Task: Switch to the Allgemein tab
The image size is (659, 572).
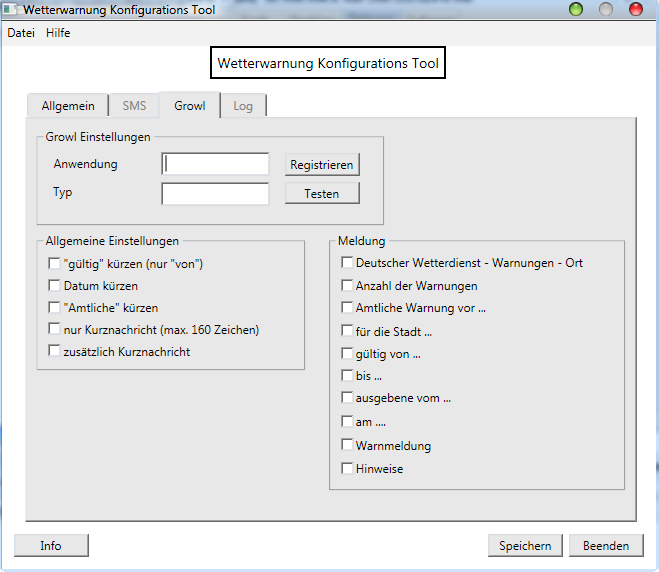Action: [68, 106]
